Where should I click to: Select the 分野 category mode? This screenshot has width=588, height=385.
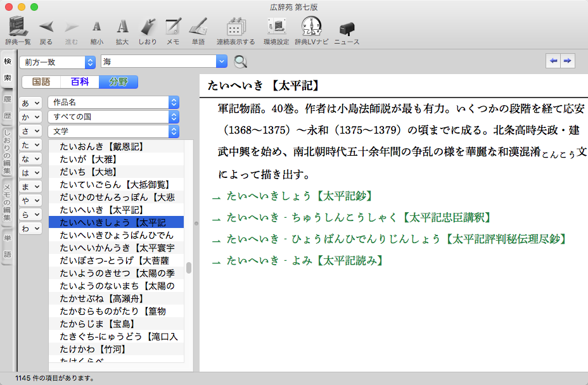(118, 82)
